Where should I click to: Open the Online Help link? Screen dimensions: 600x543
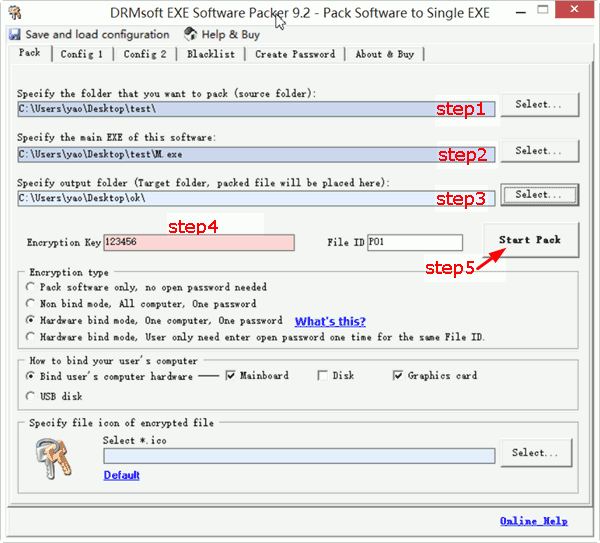[534, 521]
